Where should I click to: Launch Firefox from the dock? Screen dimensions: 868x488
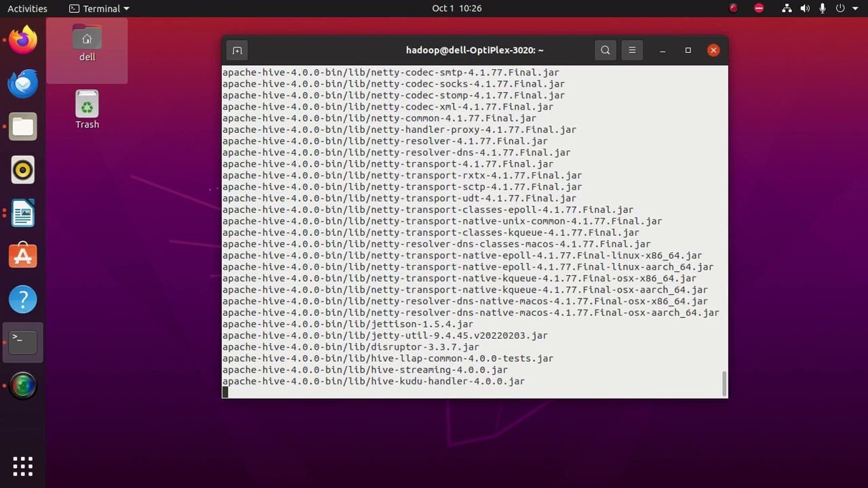[23, 40]
